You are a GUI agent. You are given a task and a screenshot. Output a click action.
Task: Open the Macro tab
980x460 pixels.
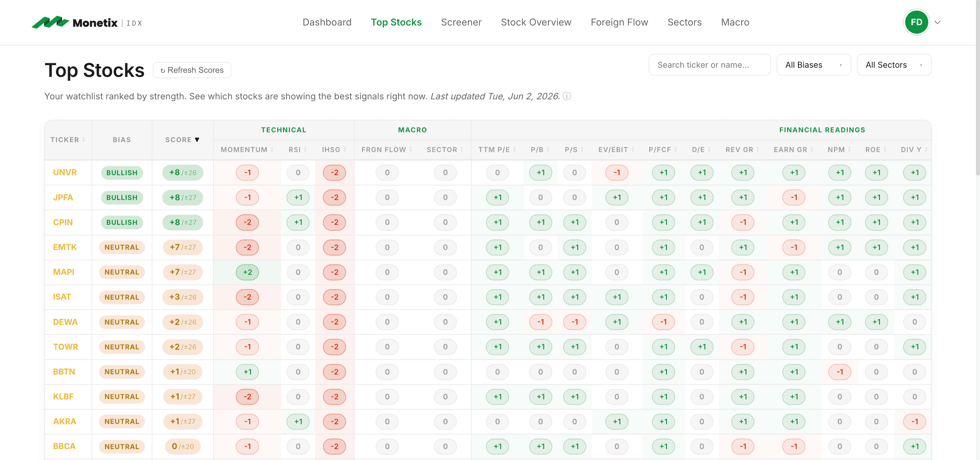point(735,22)
